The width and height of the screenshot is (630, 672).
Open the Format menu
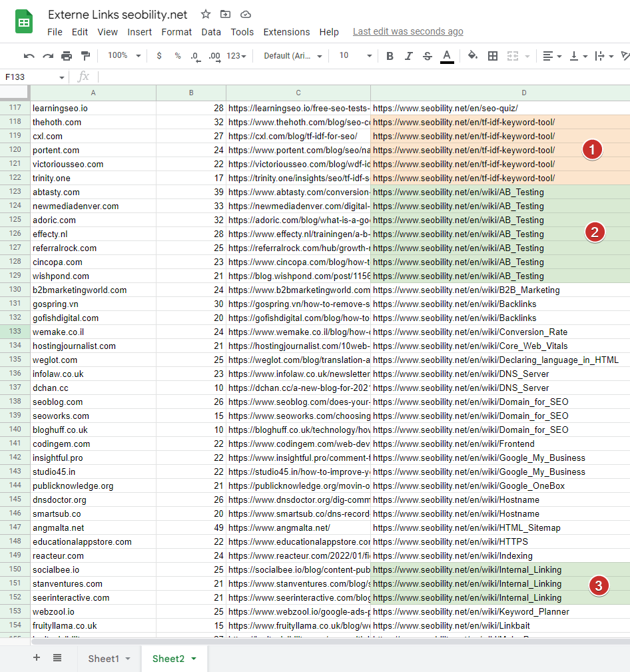[x=176, y=32]
